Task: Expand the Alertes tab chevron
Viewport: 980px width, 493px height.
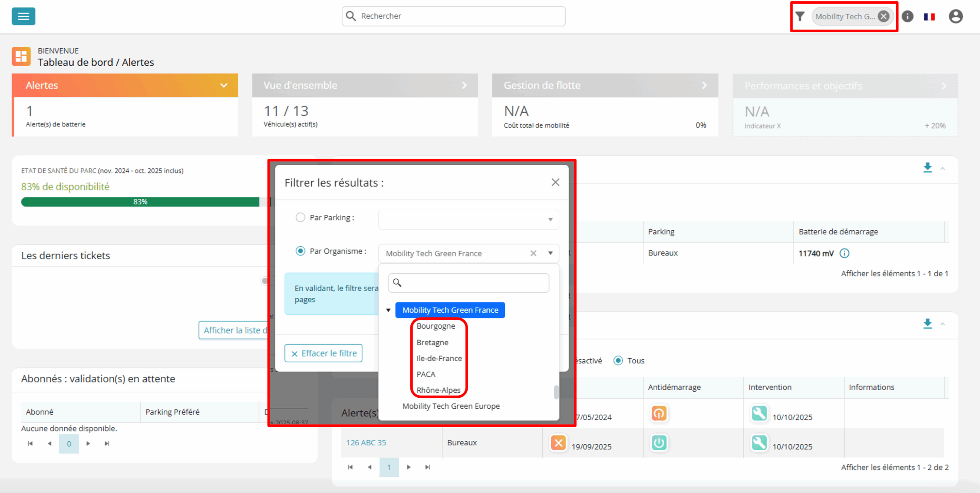Action: [x=224, y=85]
